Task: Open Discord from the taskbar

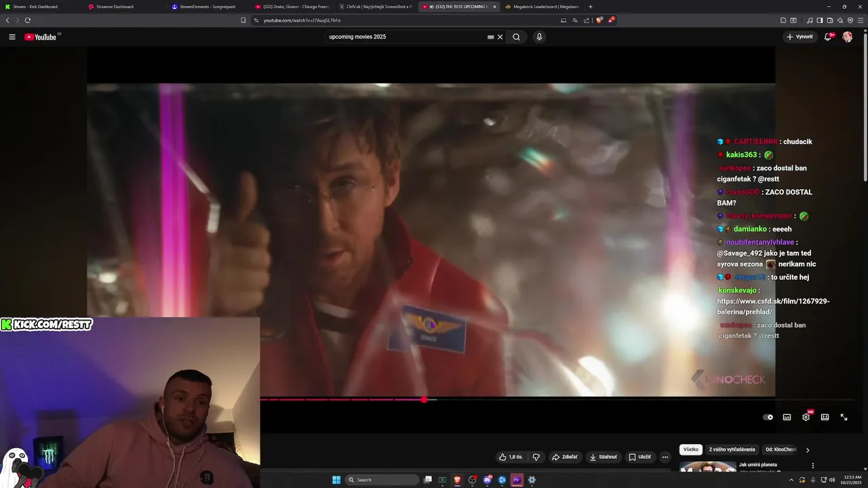Action: [x=487, y=480]
